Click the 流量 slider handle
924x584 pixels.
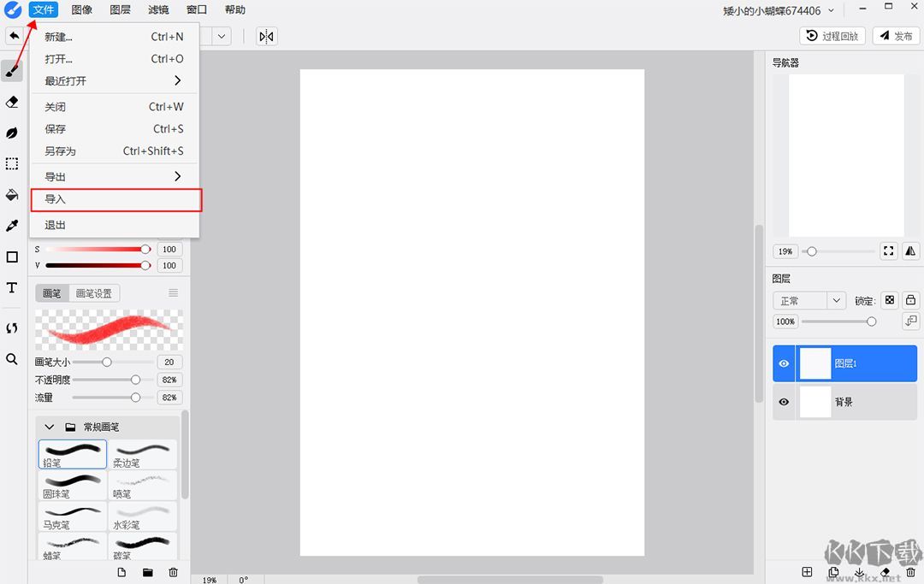pyautogui.click(x=135, y=398)
